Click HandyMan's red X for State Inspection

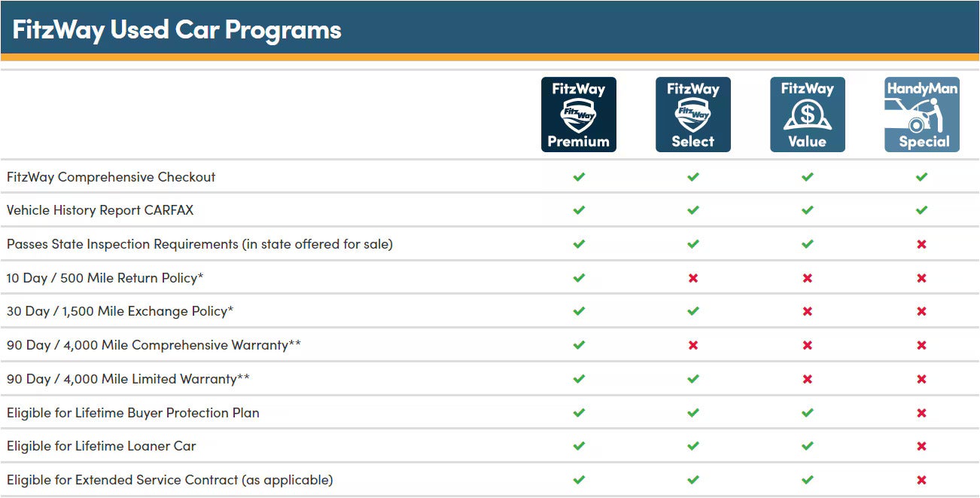pyautogui.click(x=921, y=244)
